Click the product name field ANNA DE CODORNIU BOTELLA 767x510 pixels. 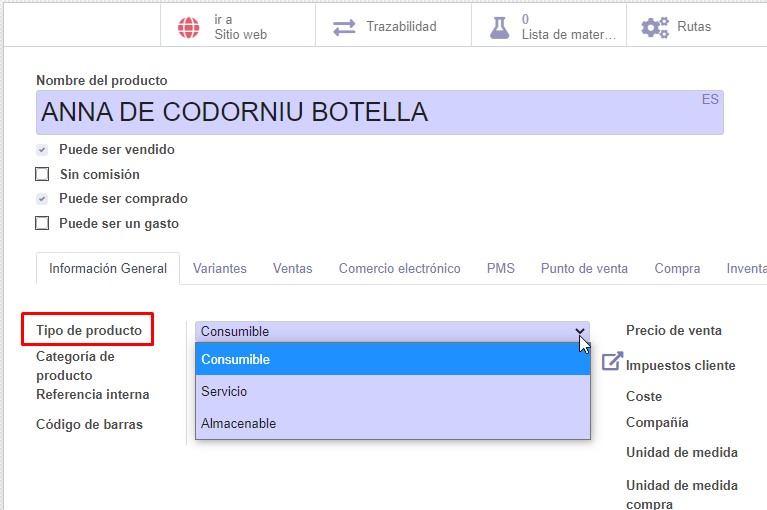[380, 112]
